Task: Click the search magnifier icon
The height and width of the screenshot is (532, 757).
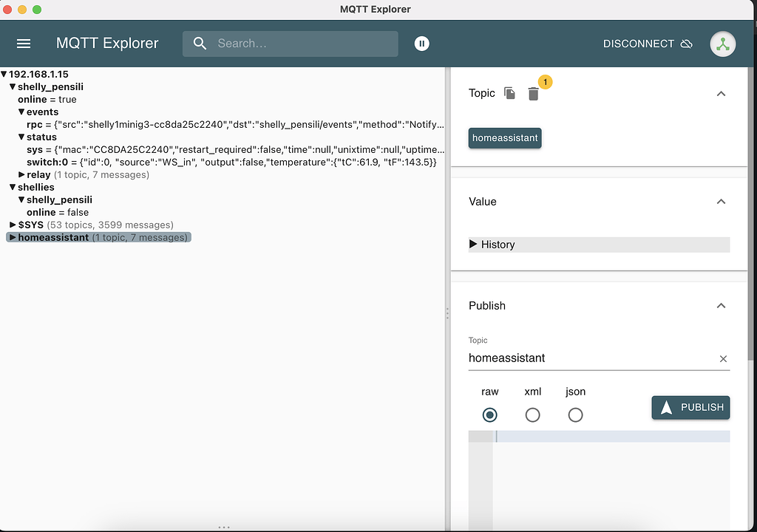Action: 200,44
